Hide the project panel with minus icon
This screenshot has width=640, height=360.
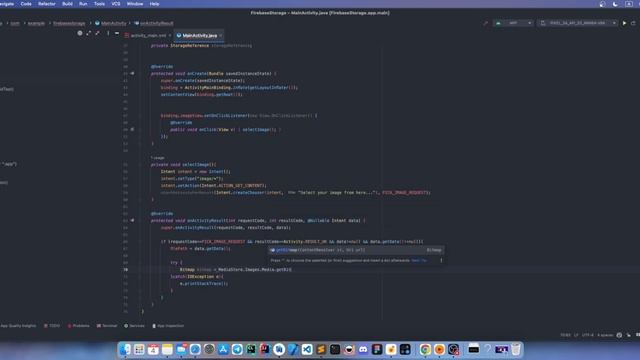117,33
